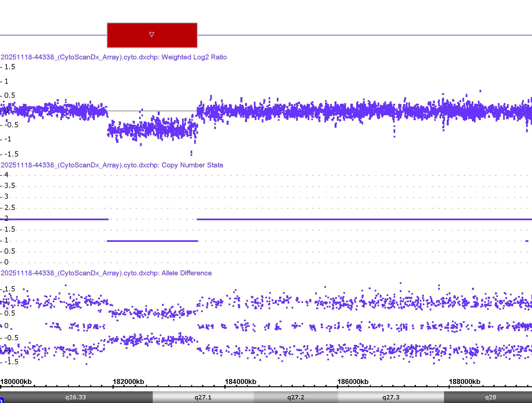Click the q27.2 cytoband
This screenshot has width=532, height=403.
[x=296, y=397]
